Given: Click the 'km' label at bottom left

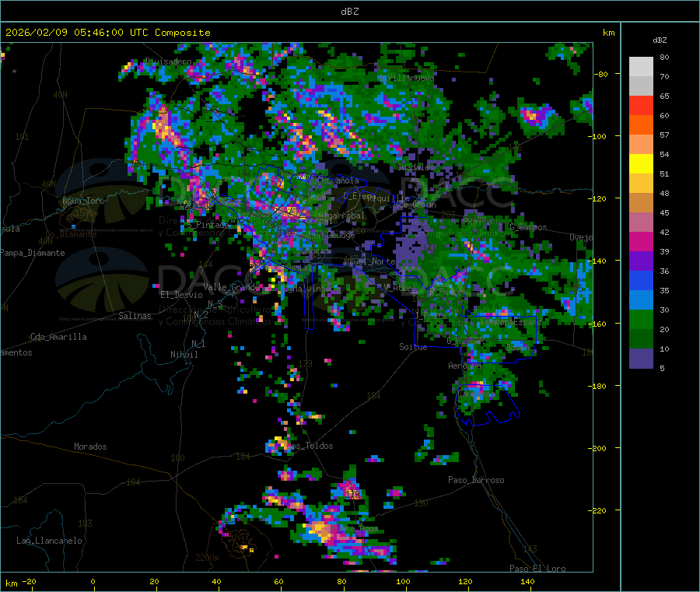Looking at the screenshot, I should (x=11, y=583).
